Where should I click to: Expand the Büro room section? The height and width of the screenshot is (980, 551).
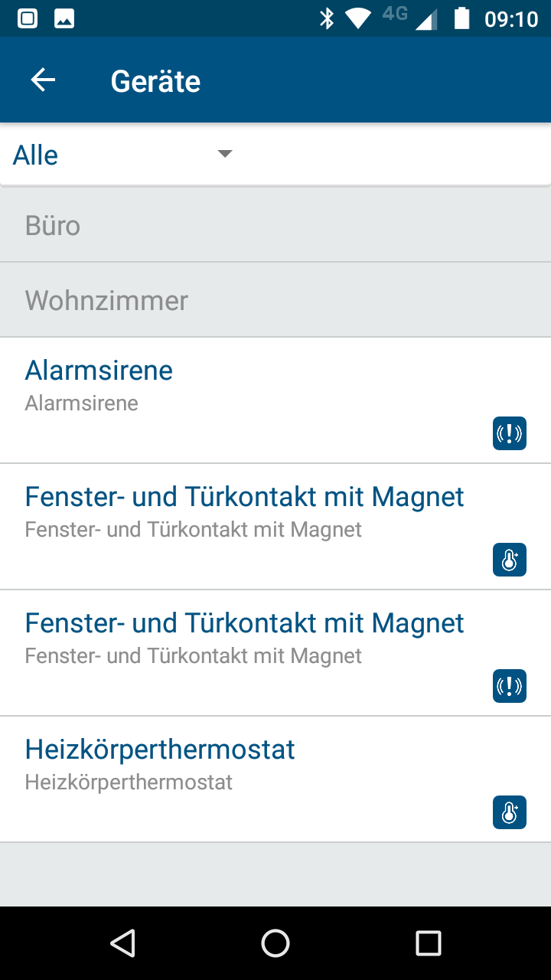pos(275,225)
